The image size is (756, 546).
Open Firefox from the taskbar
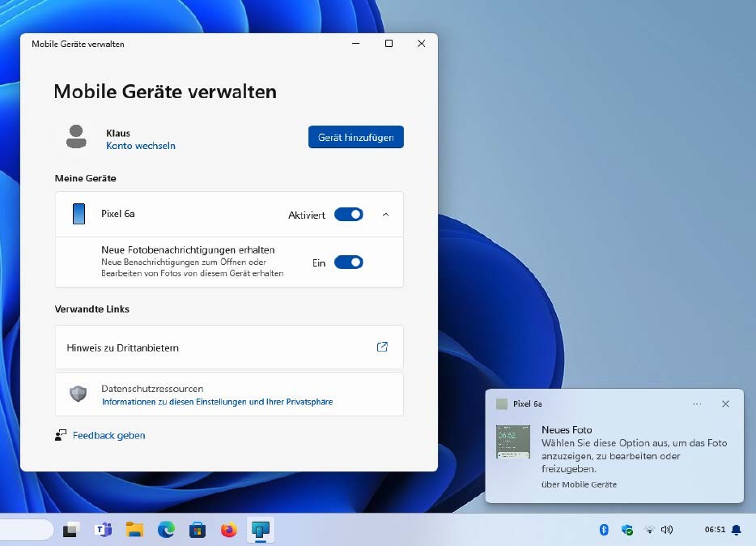click(229, 530)
